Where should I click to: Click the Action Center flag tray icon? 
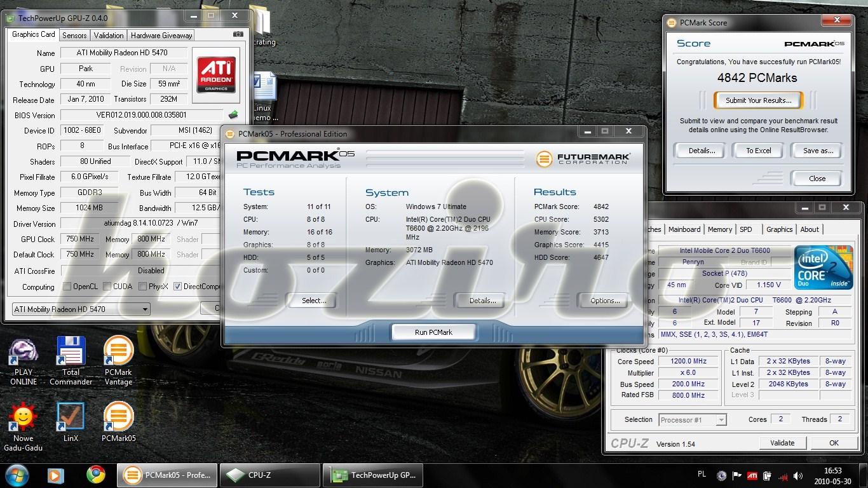[736, 475]
